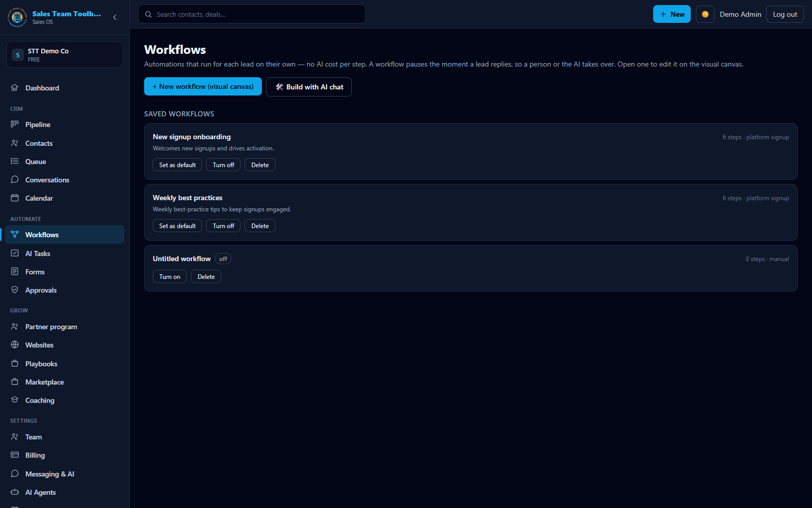
Task: Click the Messaging & AI bubble icon
Action: pyautogui.click(x=15, y=474)
